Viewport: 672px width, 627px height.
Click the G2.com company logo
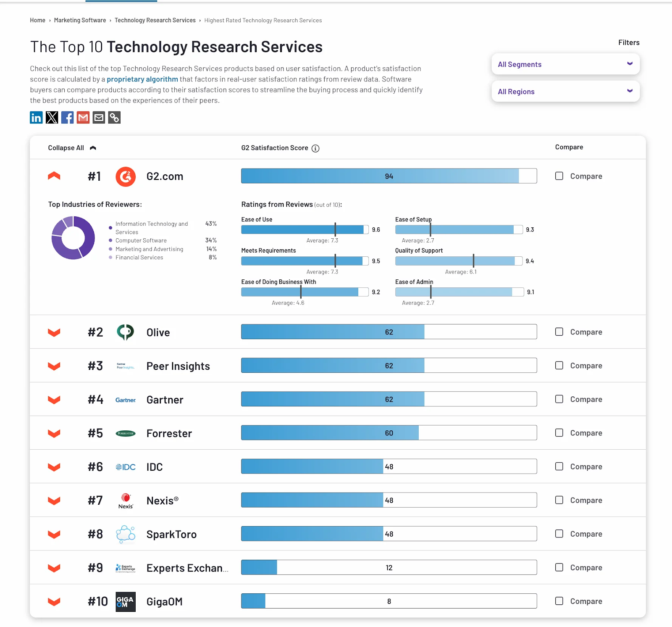pyautogui.click(x=125, y=177)
